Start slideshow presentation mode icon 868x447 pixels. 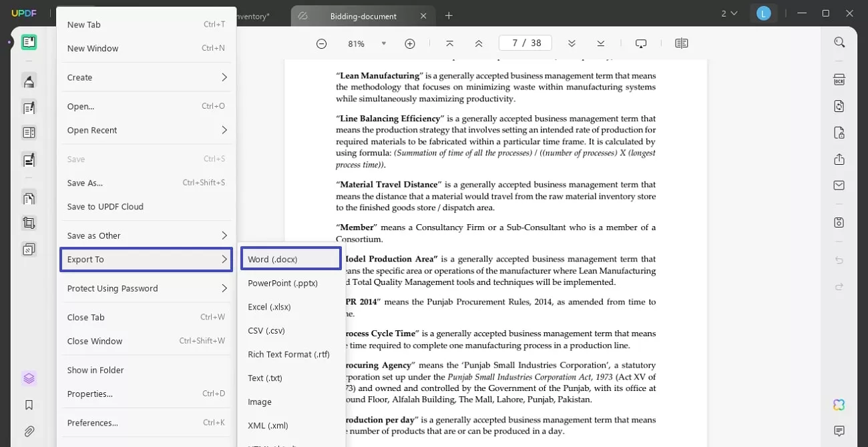641,43
